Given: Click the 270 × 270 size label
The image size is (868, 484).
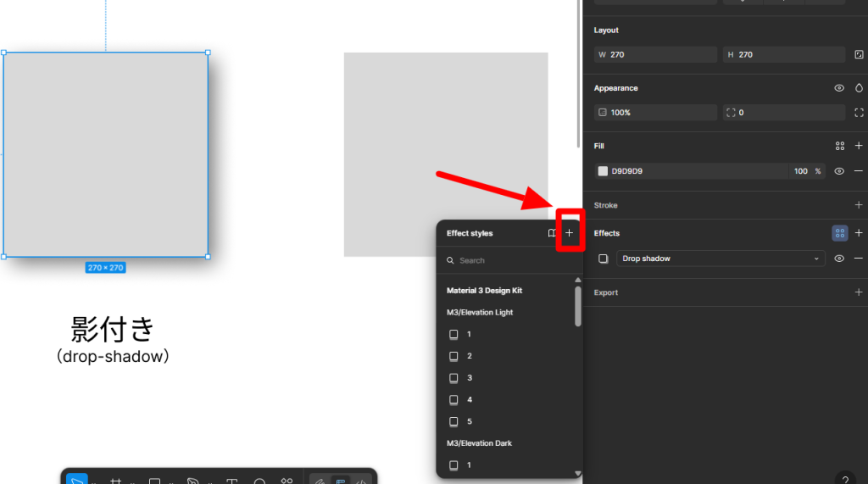Looking at the screenshot, I should [105, 268].
